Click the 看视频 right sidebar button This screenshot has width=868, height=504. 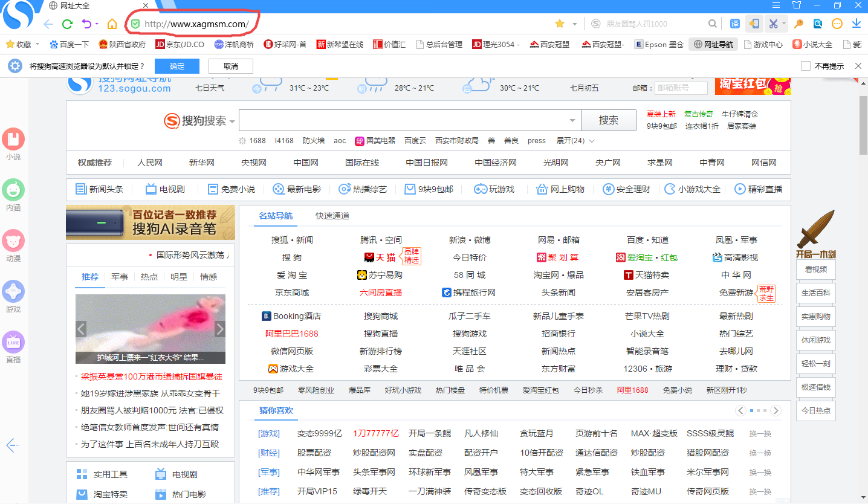tap(815, 270)
